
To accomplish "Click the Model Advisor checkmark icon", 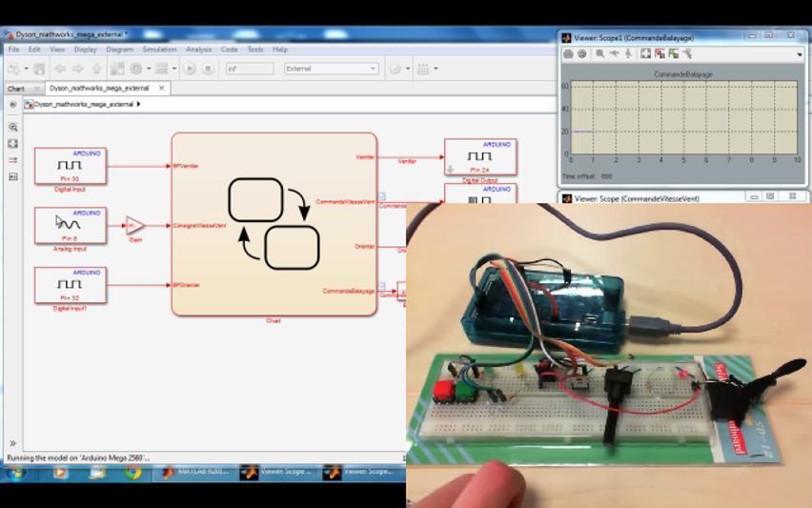I will [396, 69].
